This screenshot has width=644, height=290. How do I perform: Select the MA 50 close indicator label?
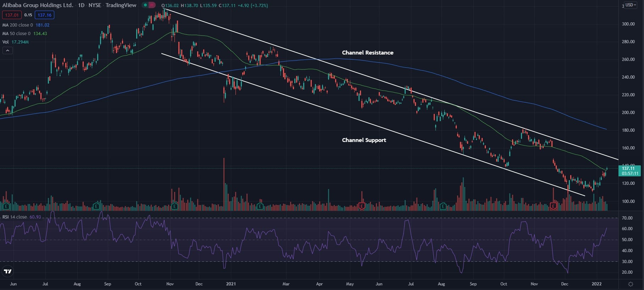(x=16, y=34)
